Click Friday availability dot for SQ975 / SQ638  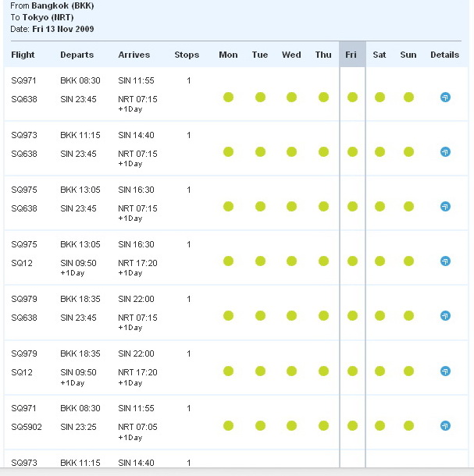click(x=352, y=207)
